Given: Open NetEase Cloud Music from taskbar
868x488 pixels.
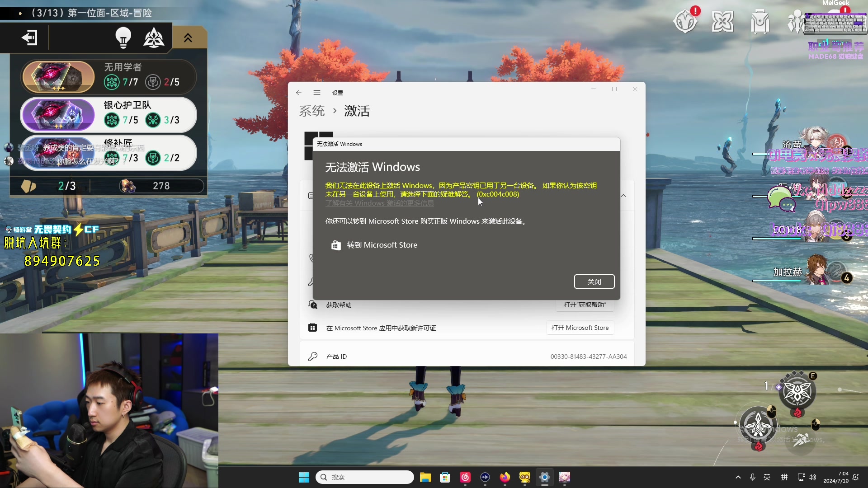Looking at the screenshot, I should click(465, 477).
